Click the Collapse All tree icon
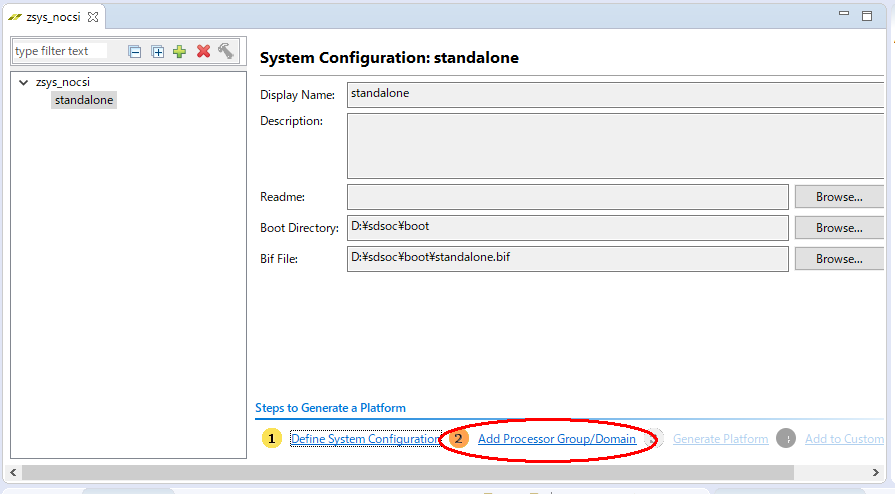This screenshot has height=494, width=895. [135, 51]
